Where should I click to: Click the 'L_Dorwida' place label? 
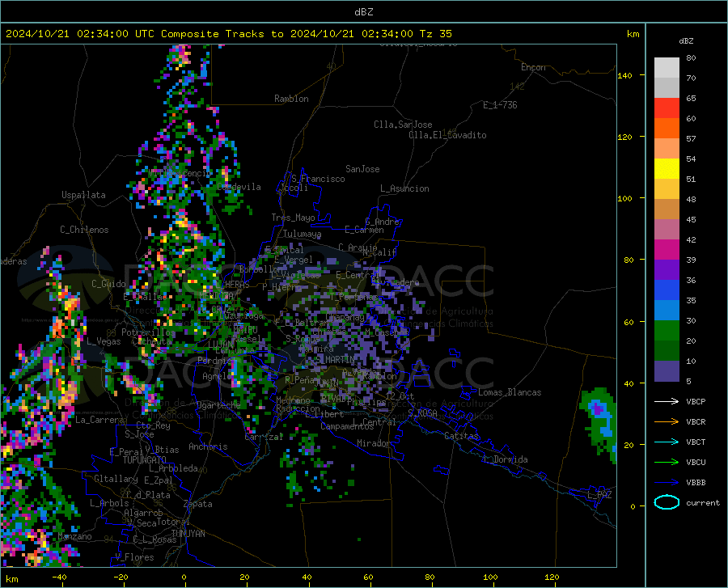(x=505, y=459)
